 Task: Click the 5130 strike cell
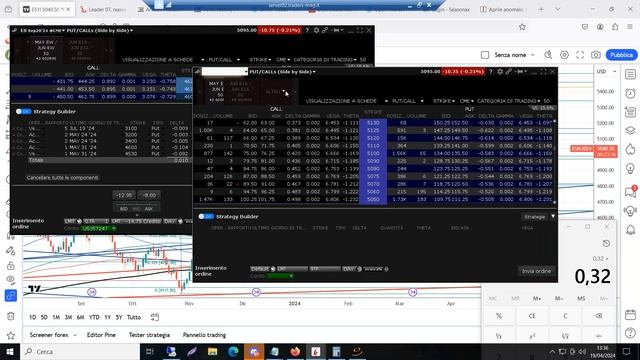pyautogui.click(x=373, y=122)
